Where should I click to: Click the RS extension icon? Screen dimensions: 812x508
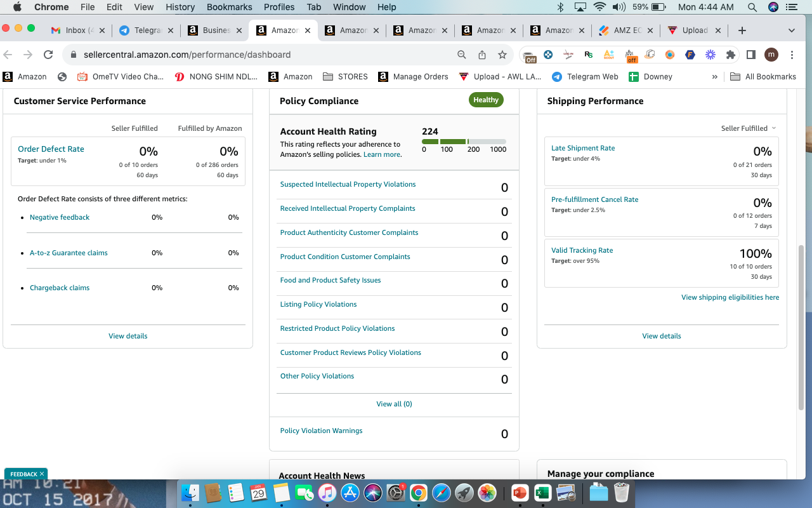point(589,55)
